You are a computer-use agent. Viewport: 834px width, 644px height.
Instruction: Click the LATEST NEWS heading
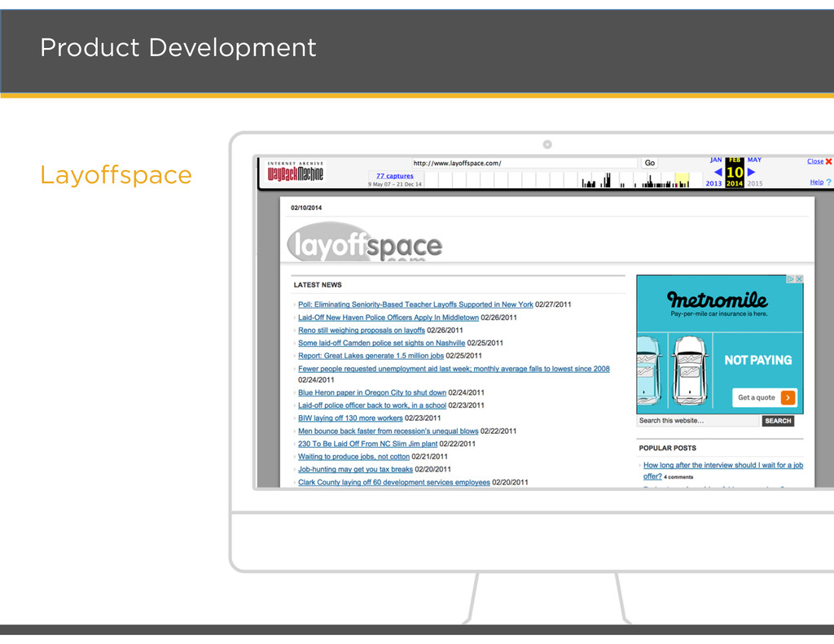pos(318,285)
